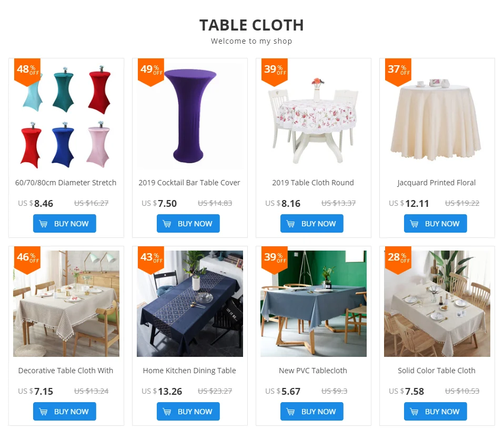Buy the Solid Color Table Cloth
This screenshot has height=429, width=504.
pos(436,411)
